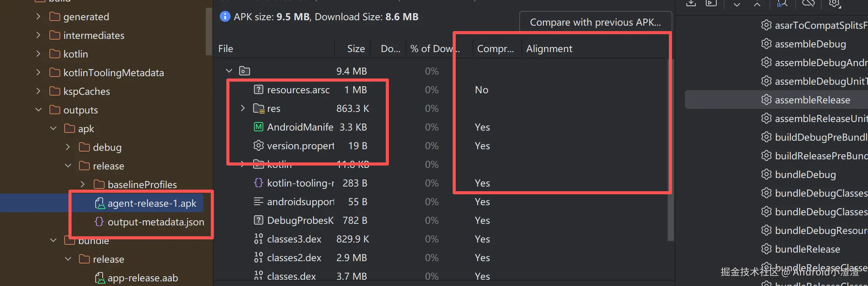
Task: Click the AndroidManifest file icon
Action: [259, 127]
